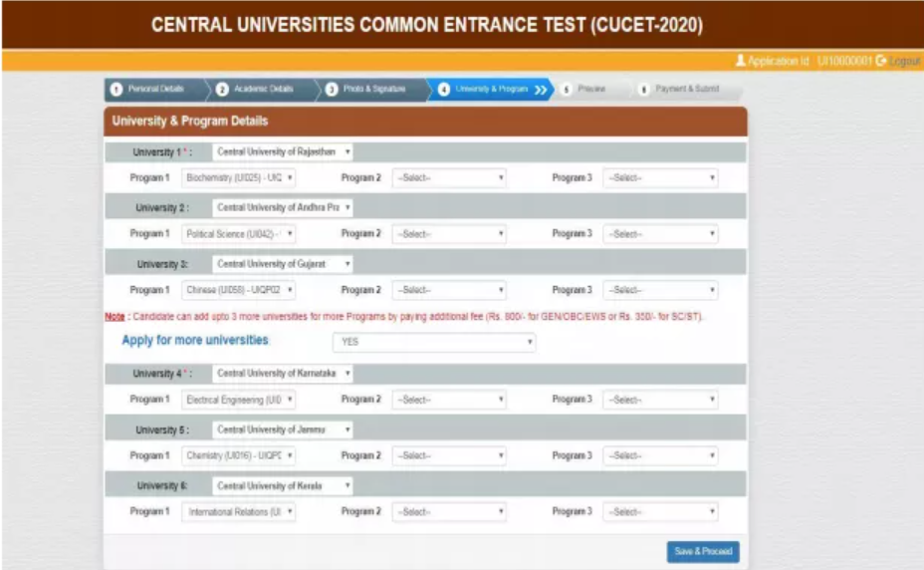Click the logout arrow icon
Viewport: 924px width, 570px height.
[x=881, y=60]
